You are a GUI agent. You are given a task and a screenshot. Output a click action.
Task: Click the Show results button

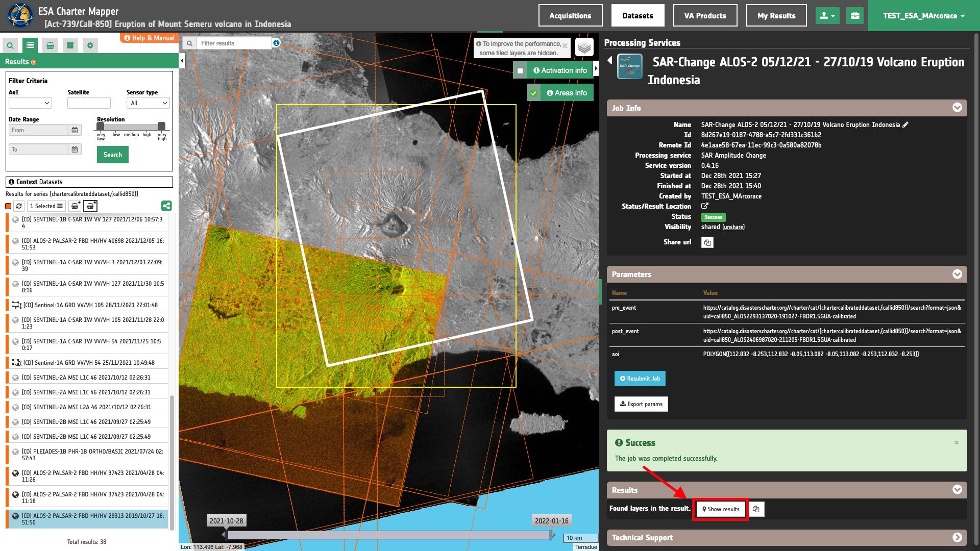[721, 509]
